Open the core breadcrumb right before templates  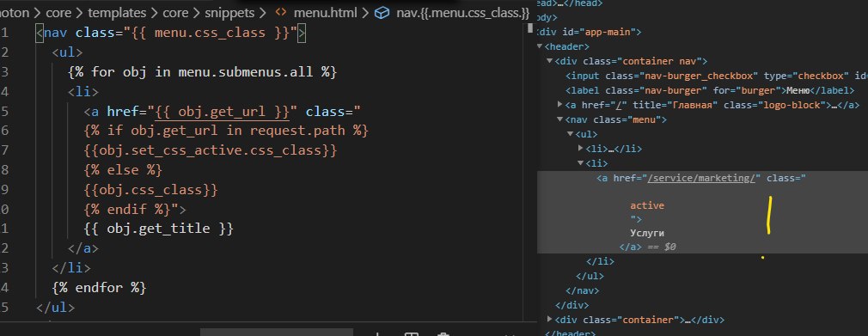(58, 12)
